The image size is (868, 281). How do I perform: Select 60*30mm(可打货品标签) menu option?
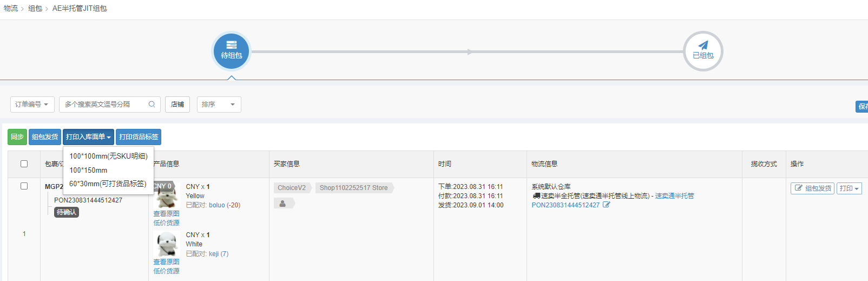point(108,184)
